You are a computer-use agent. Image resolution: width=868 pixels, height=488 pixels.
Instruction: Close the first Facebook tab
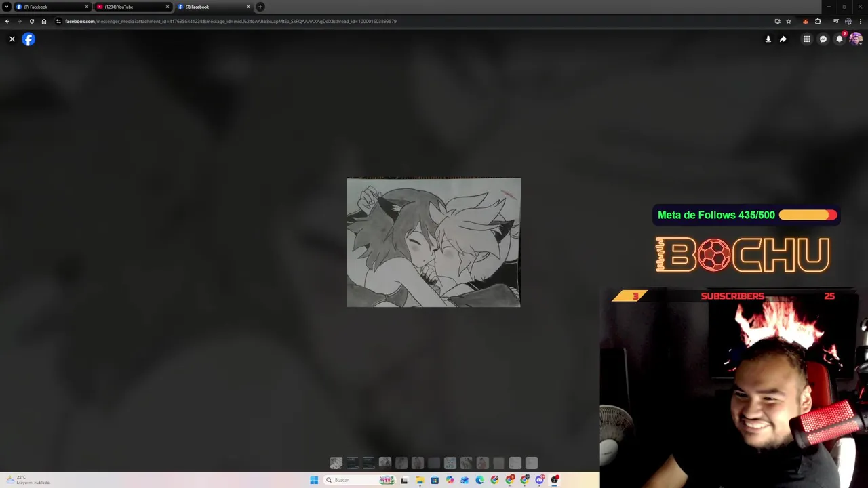pos(87,7)
